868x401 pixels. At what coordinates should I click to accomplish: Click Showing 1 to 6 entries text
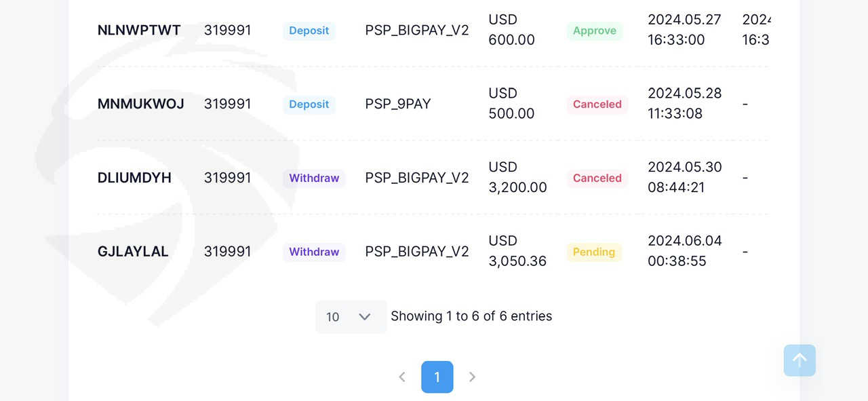click(471, 316)
